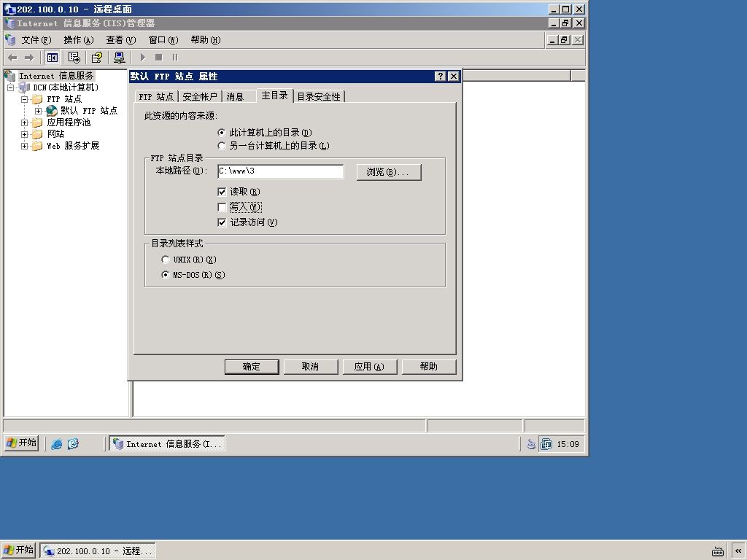Click the 取消 button
This screenshot has width=747, height=560.
311,367
